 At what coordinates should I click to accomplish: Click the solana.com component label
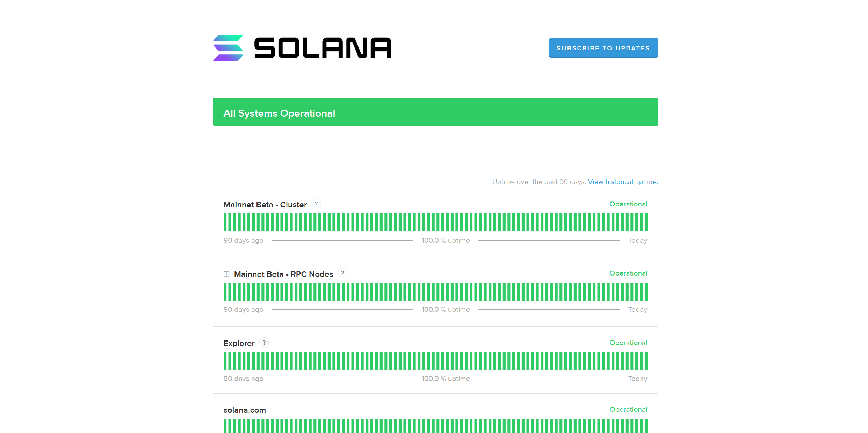(245, 410)
